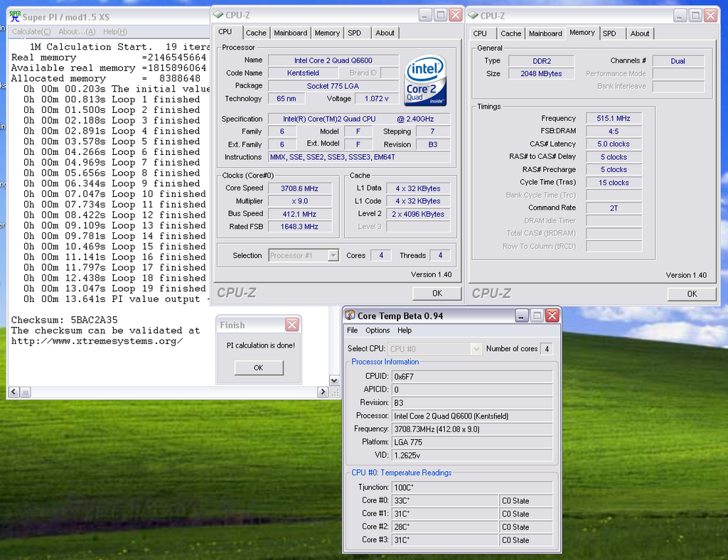Close the left CPU-Z window

[x=456, y=16]
